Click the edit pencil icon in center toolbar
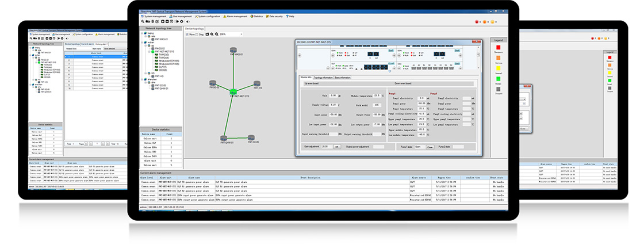644x249 pixels. [157, 21]
